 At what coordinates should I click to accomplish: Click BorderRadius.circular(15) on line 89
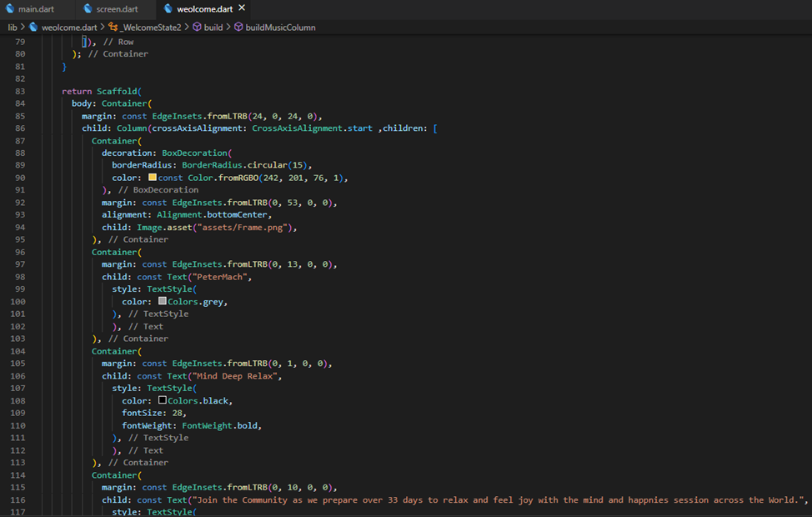244,165
